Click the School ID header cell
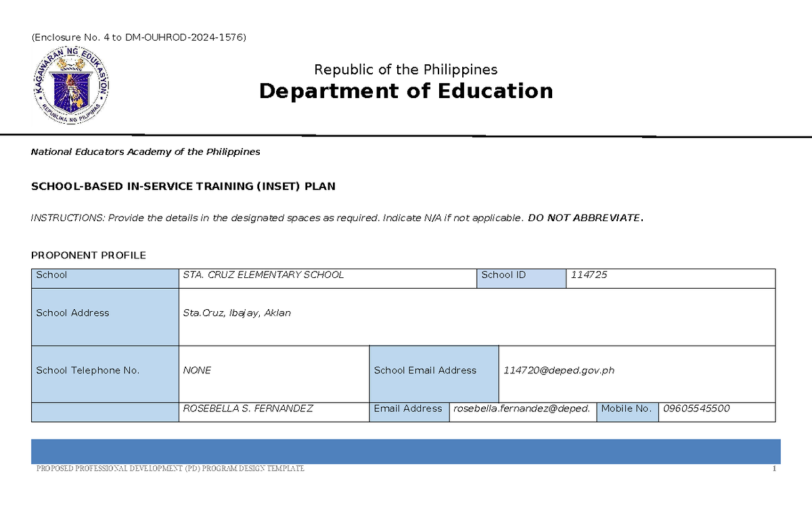 point(504,275)
